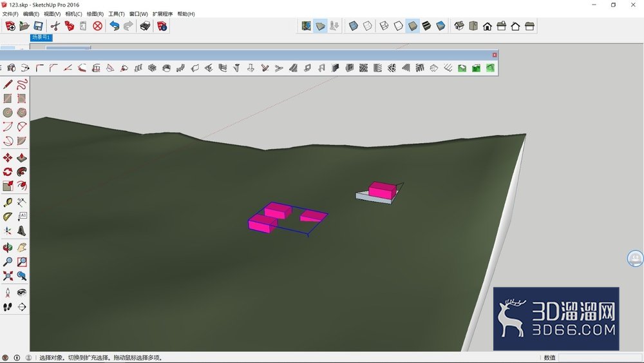Toggle the X-ray face style
This screenshot has height=363, width=644.
354,26
